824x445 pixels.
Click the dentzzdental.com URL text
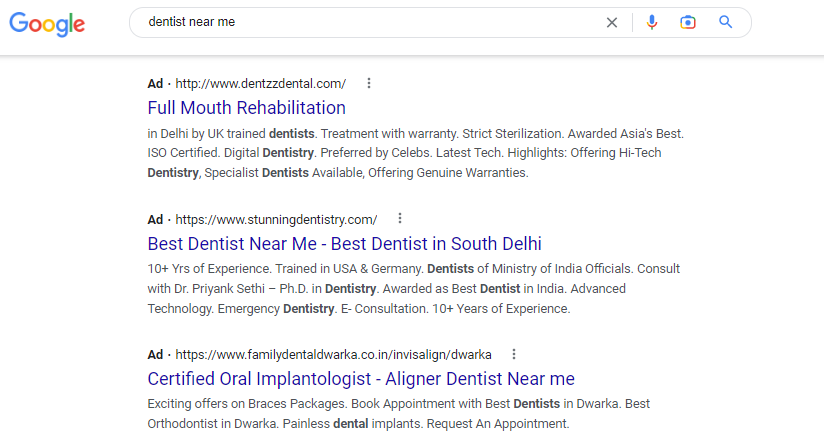click(261, 84)
